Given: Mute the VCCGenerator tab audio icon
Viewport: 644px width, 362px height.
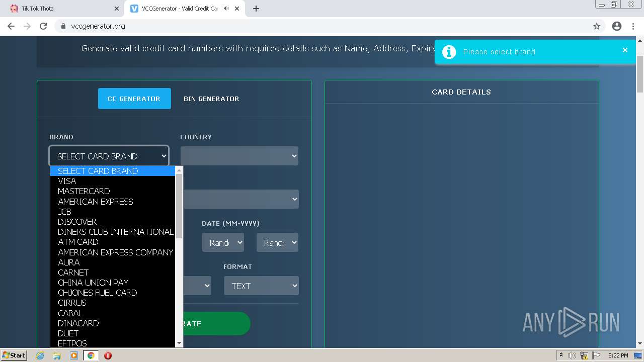Looking at the screenshot, I should coord(226,9).
